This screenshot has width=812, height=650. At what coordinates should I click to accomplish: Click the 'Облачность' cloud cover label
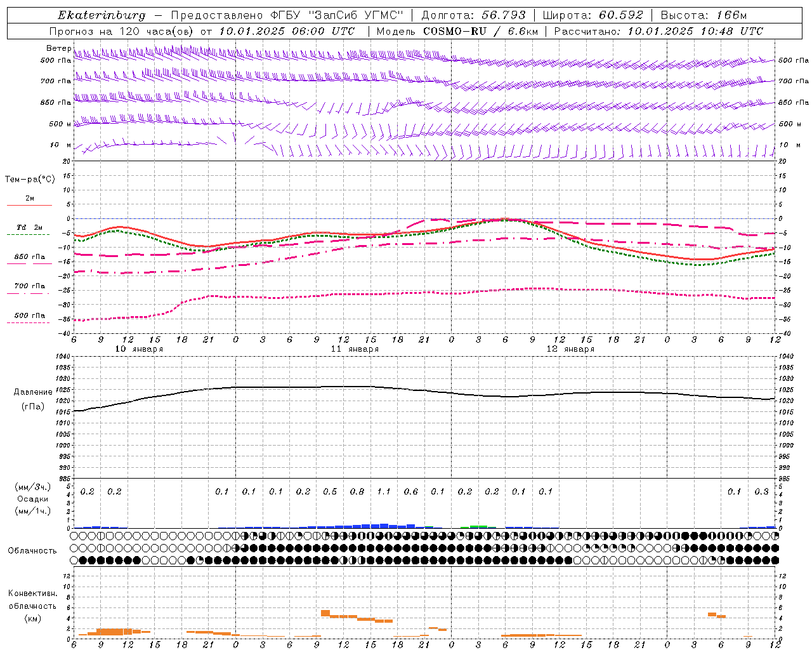pos(32,550)
